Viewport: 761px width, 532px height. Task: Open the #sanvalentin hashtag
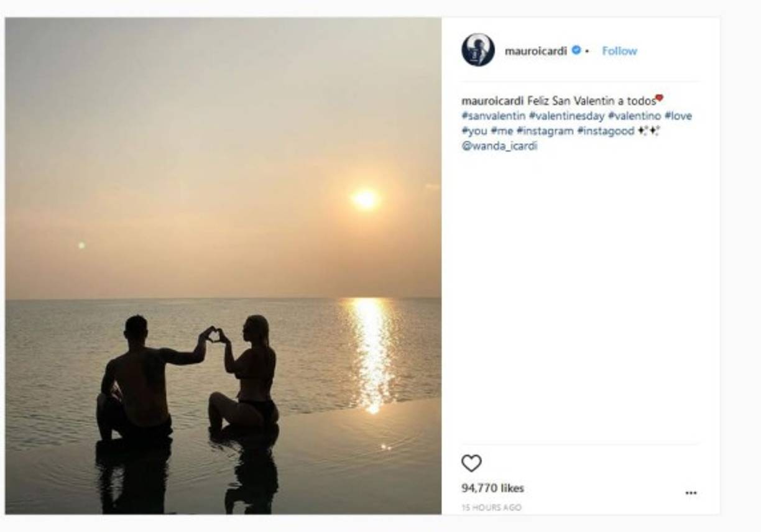coord(493,116)
